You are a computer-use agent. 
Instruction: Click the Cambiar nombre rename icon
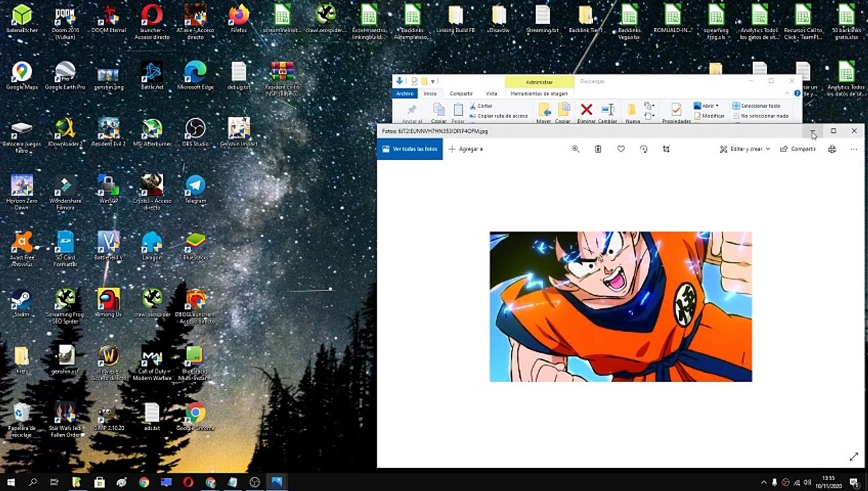[607, 110]
